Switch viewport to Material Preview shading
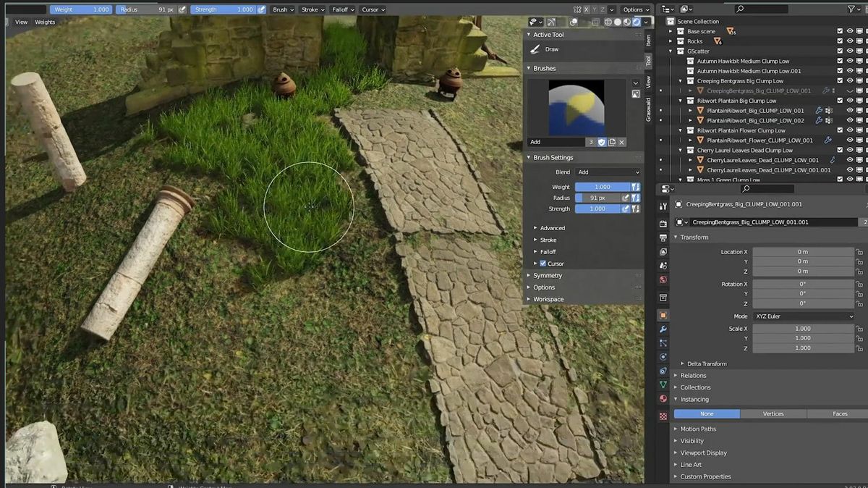Screen dimensions: 868x488 click(x=626, y=22)
